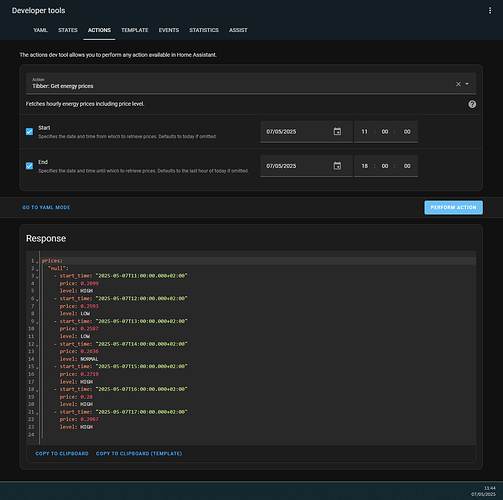
Task: Open the Start date calendar picker
Action: (337, 131)
